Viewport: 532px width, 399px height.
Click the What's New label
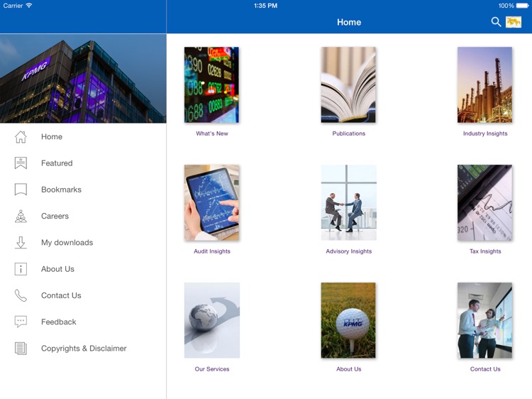[212, 133]
